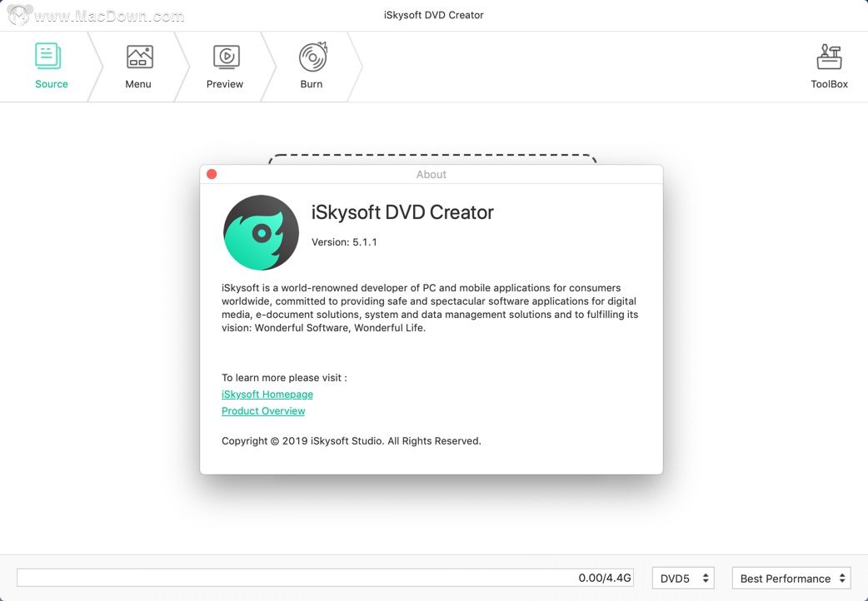The image size is (868, 601).
Task: Switch to the Source tab label
Action: pyautogui.click(x=52, y=84)
